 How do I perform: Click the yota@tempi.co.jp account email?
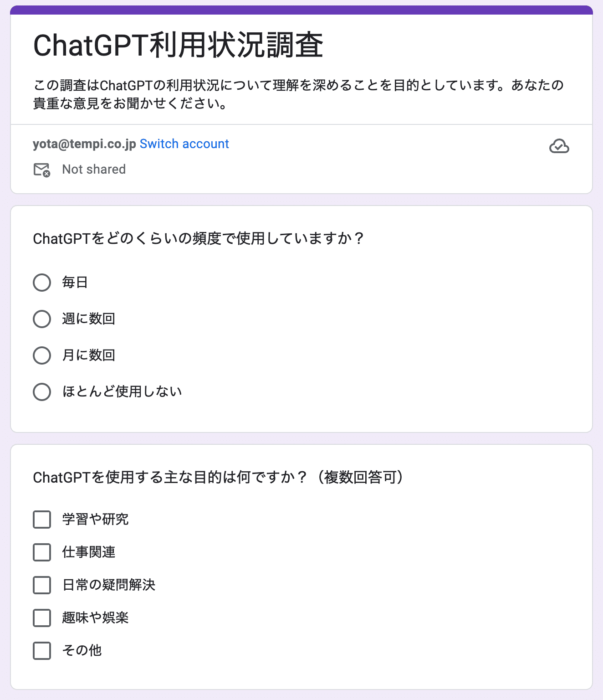click(x=84, y=144)
